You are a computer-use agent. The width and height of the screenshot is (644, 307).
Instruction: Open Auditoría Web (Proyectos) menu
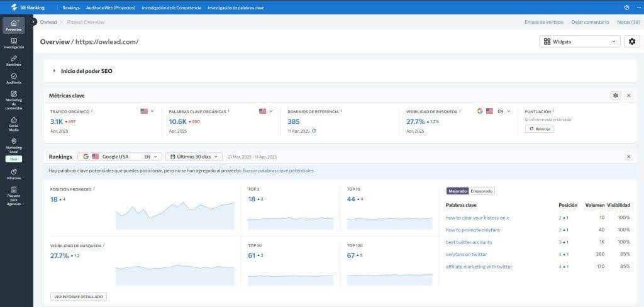[x=111, y=8]
